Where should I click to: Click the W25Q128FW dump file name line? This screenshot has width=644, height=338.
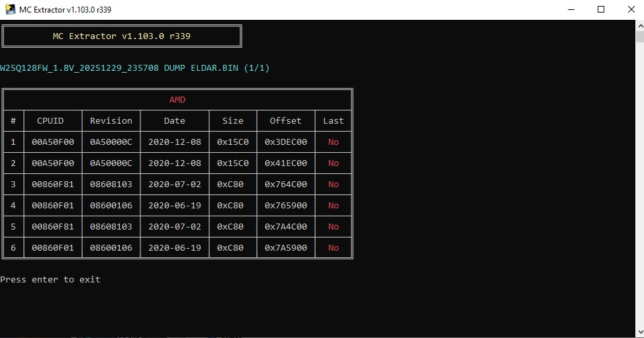tap(135, 68)
